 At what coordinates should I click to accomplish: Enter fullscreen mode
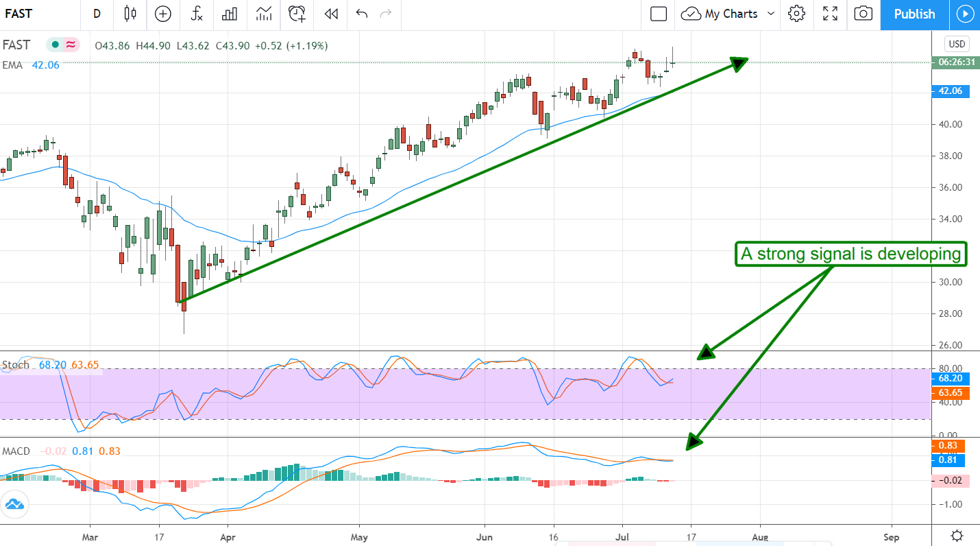click(x=831, y=14)
